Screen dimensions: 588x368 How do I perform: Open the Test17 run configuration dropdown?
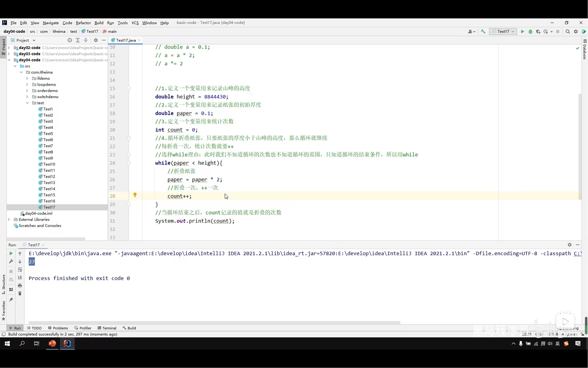503,32
